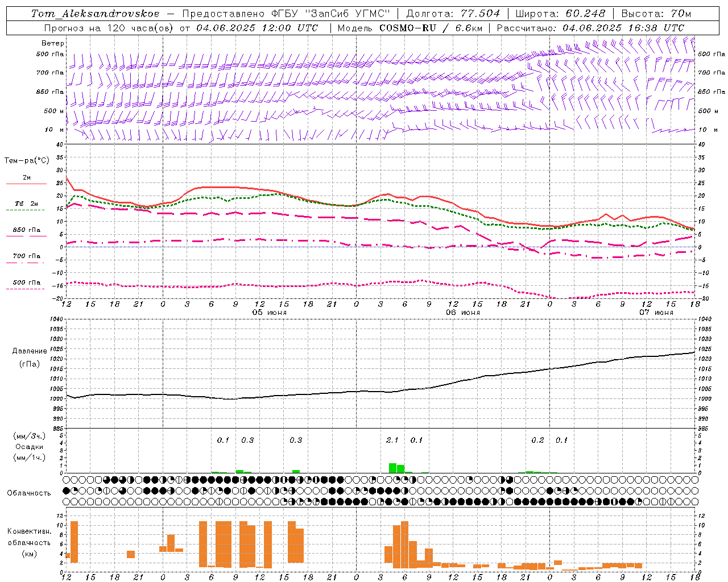Click the Широта: 60.248 value
This screenshot has height=582, width=728.
pos(561,14)
